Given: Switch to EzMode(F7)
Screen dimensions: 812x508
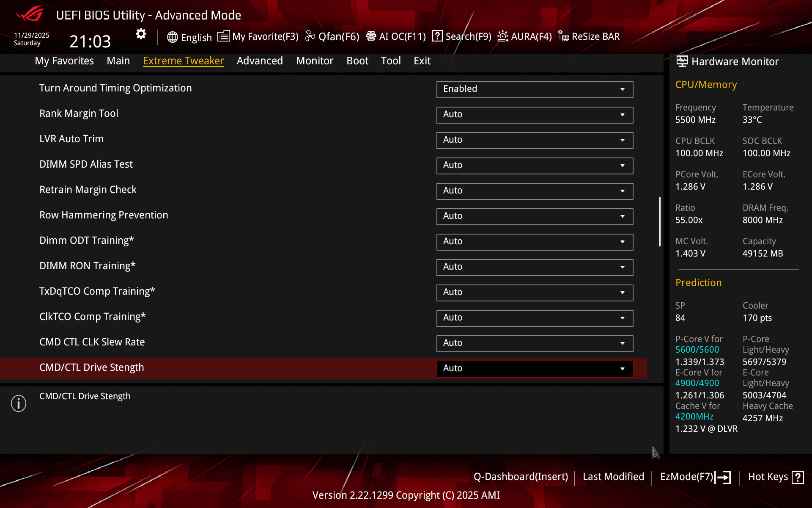Looking at the screenshot, I should (695, 477).
